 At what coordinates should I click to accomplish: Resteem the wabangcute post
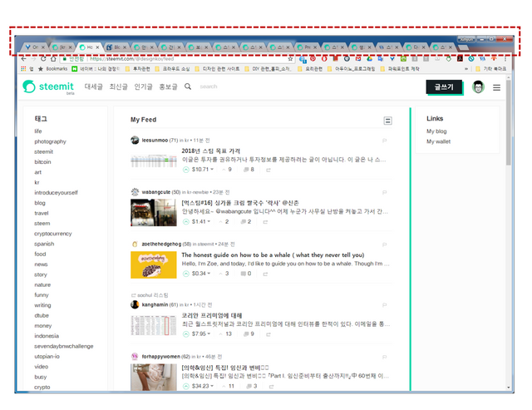[265, 222]
